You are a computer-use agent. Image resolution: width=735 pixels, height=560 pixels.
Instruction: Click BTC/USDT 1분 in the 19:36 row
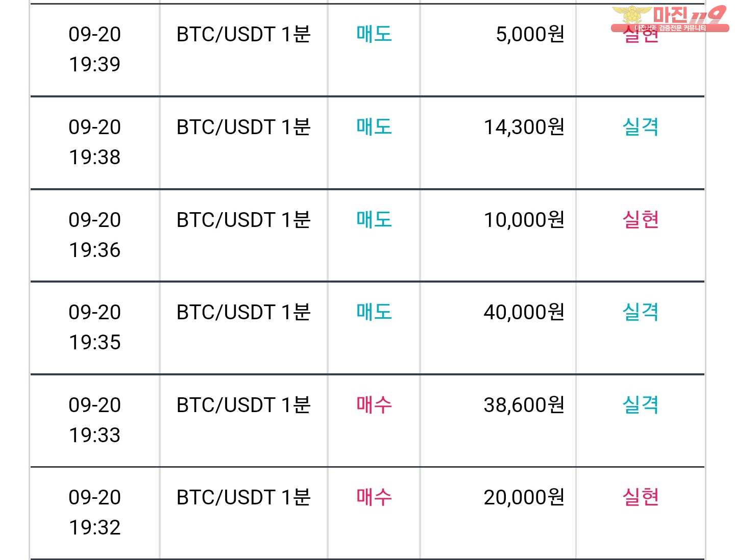click(x=243, y=220)
